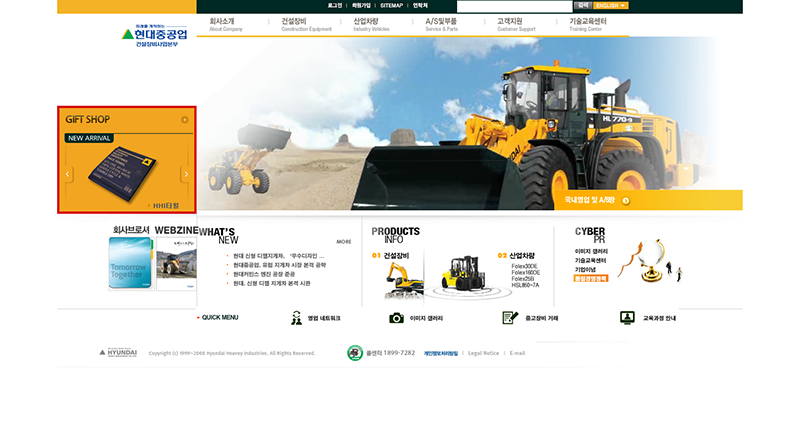Show next Gift Shop item arrow
800x423 pixels.
tap(186, 174)
